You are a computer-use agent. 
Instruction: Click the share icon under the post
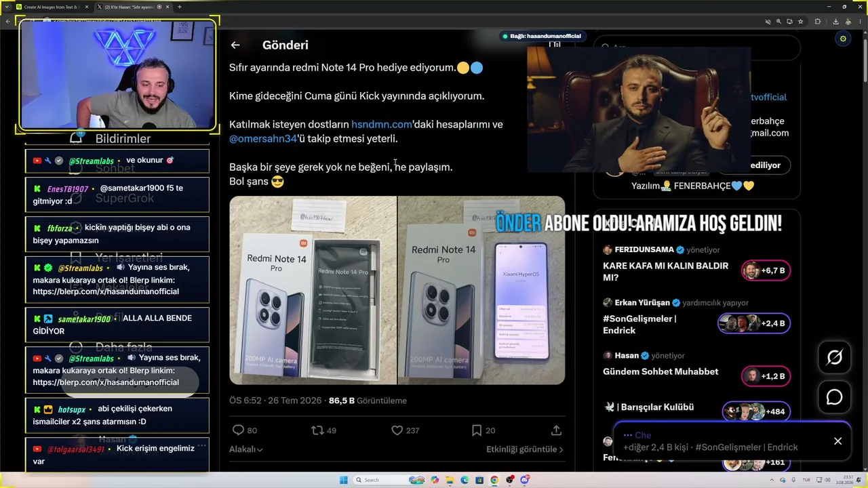coord(556,430)
